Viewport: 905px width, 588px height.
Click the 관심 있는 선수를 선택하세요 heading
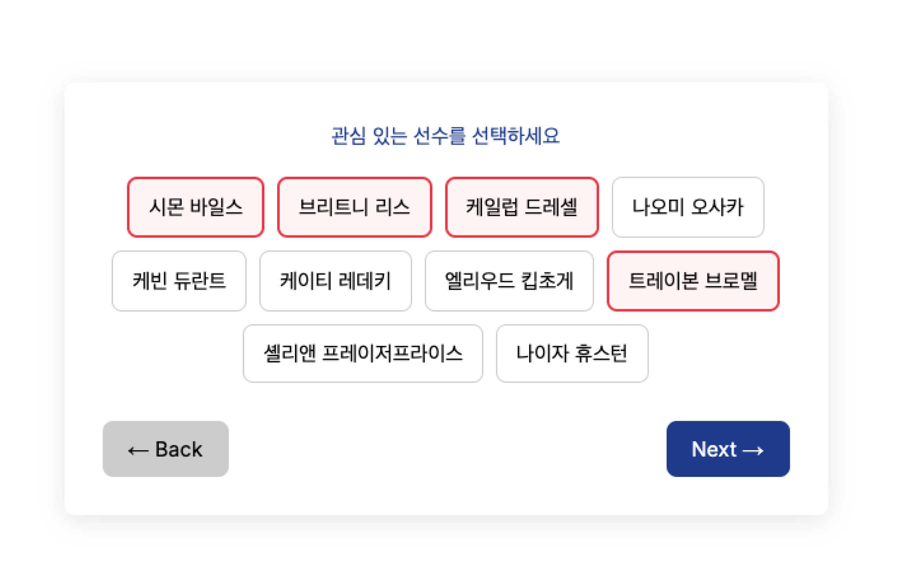point(446,136)
